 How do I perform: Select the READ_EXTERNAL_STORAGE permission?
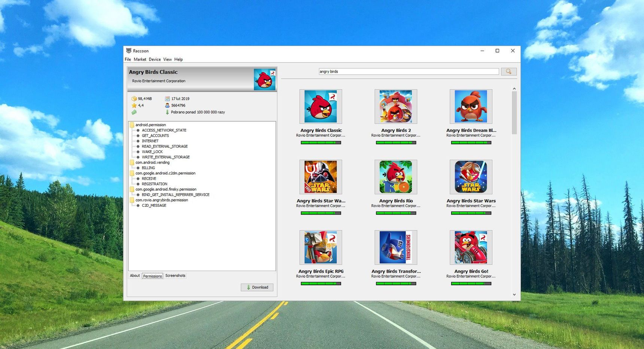(165, 146)
